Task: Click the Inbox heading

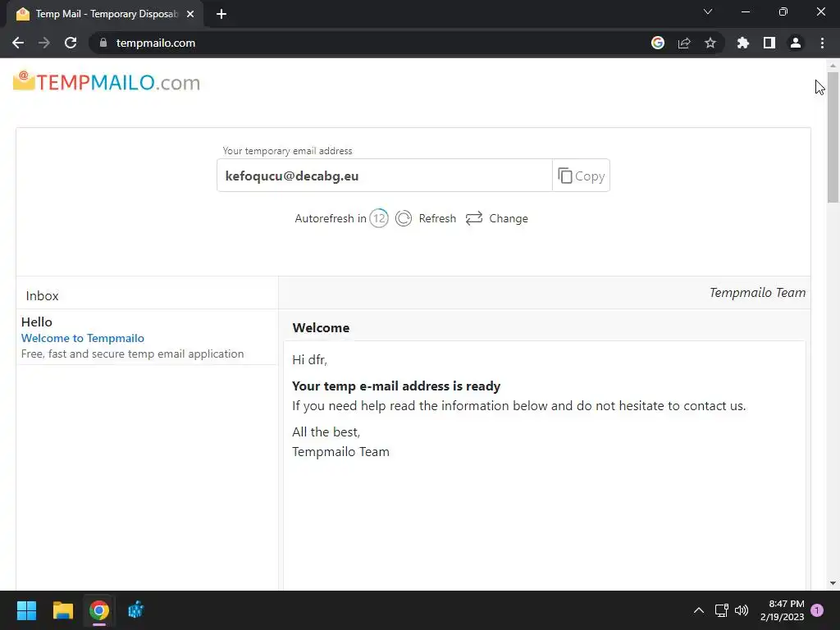Action: point(43,295)
